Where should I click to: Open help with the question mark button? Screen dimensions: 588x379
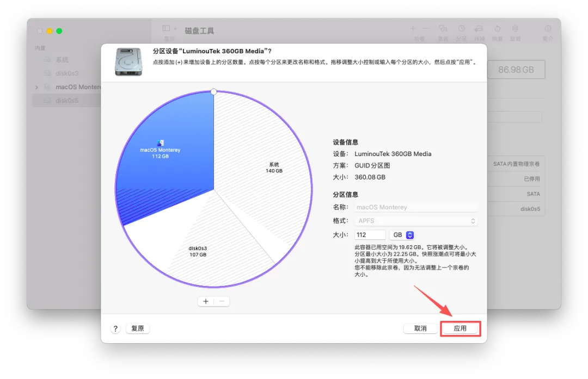(x=115, y=329)
